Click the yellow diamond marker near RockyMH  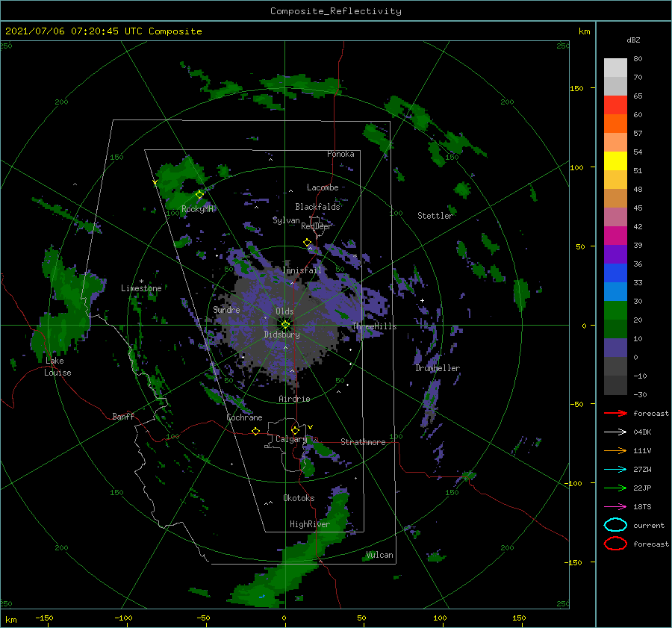pos(199,195)
